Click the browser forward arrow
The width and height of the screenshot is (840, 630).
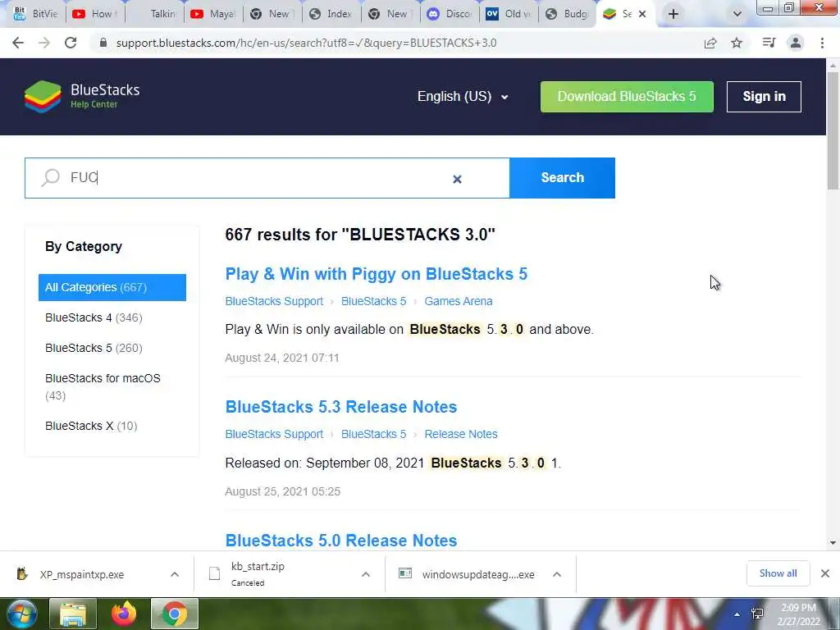pos(44,43)
